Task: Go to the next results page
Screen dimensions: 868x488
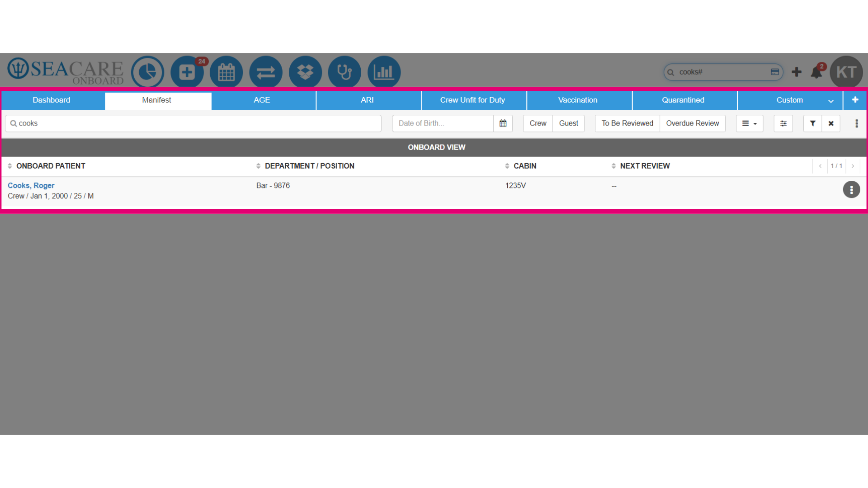Action: [853, 166]
